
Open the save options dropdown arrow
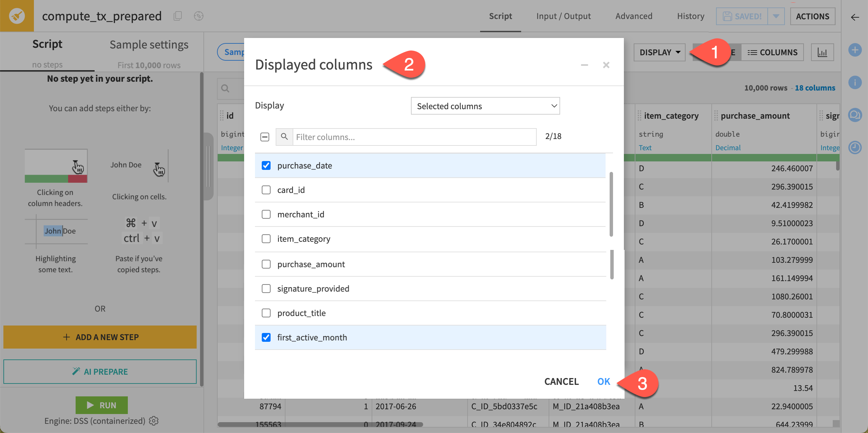(x=776, y=16)
